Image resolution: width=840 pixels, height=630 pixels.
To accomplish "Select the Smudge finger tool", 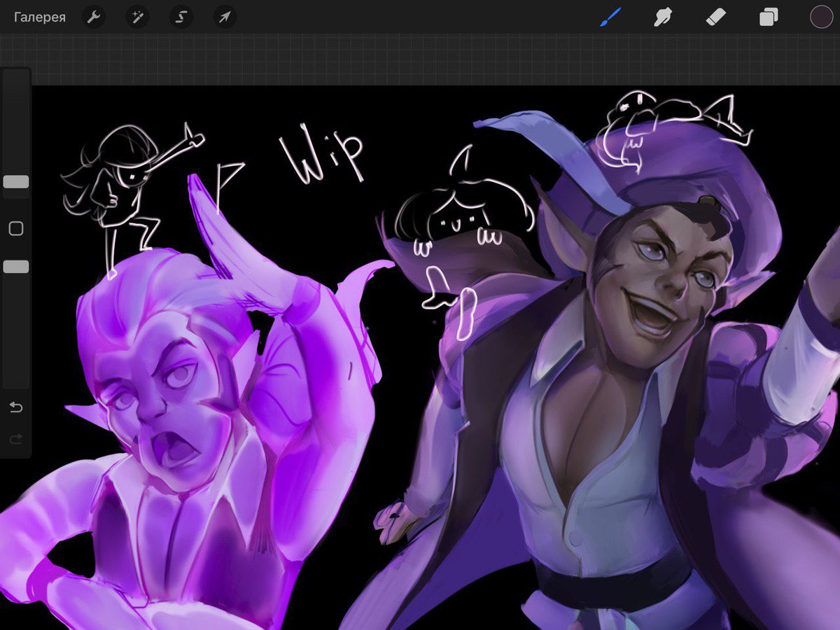I will pos(663,17).
